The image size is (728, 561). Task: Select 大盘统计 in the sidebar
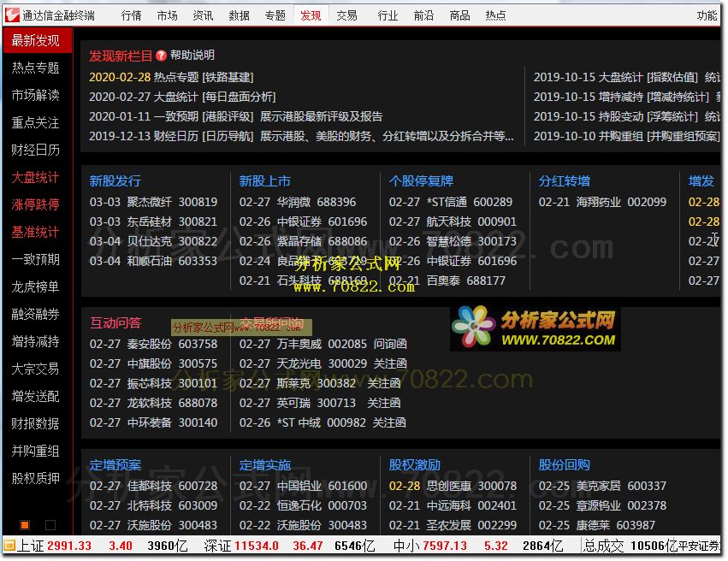pos(36,177)
